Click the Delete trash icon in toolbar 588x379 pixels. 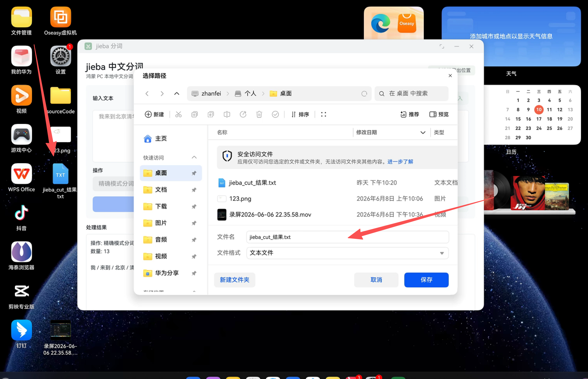click(259, 114)
